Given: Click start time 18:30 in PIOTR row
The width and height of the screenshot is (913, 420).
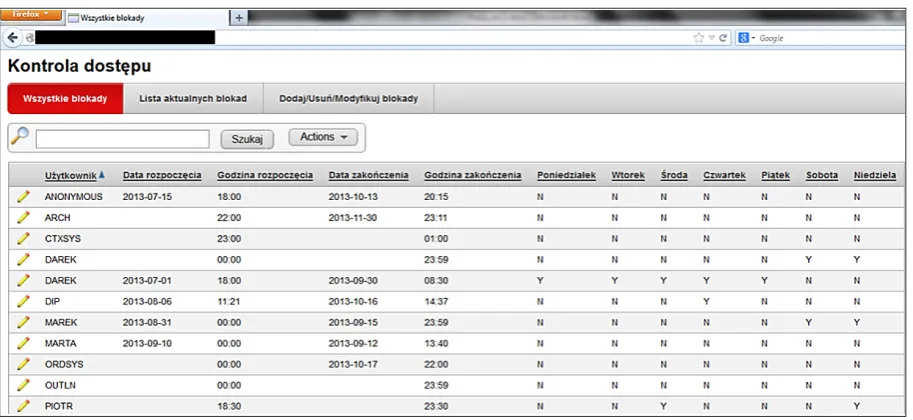Looking at the screenshot, I should coord(229,407).
